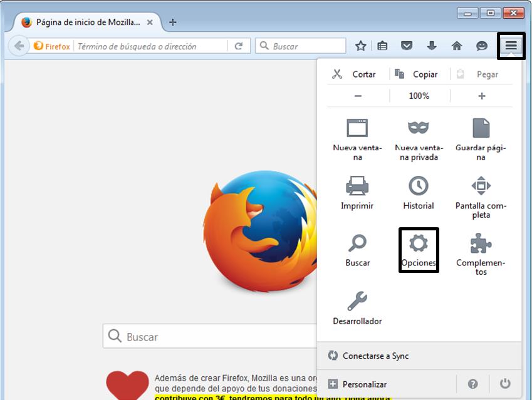Enter Pantalla completa mode
Viewport: 532px width, 400px height.
point(481,186)
